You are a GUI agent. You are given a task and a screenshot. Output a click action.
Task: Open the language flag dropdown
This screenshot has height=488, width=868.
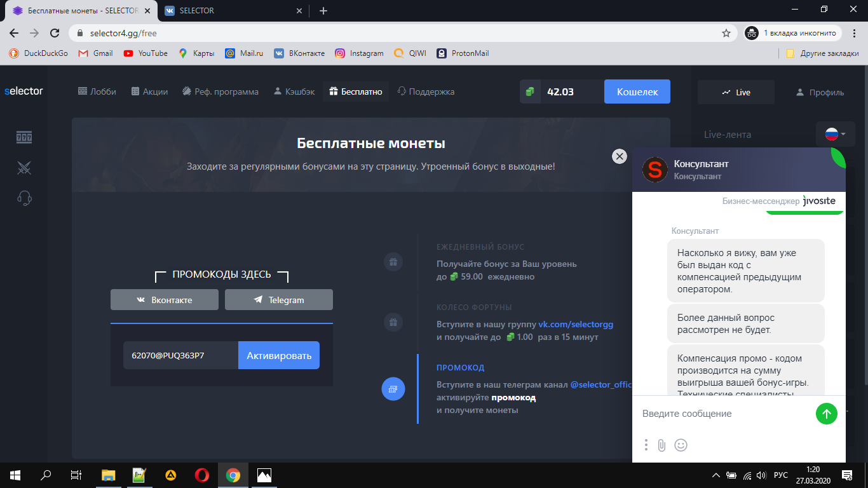coord(835,134)
